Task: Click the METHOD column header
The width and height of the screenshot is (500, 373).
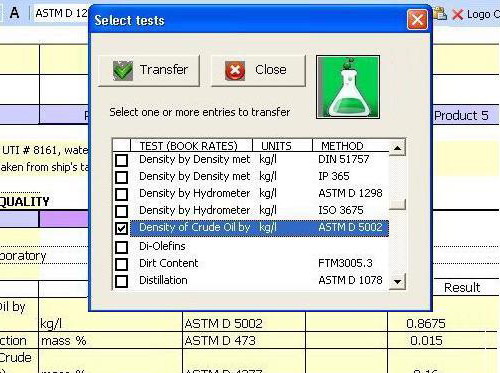Action: point(351,146)
